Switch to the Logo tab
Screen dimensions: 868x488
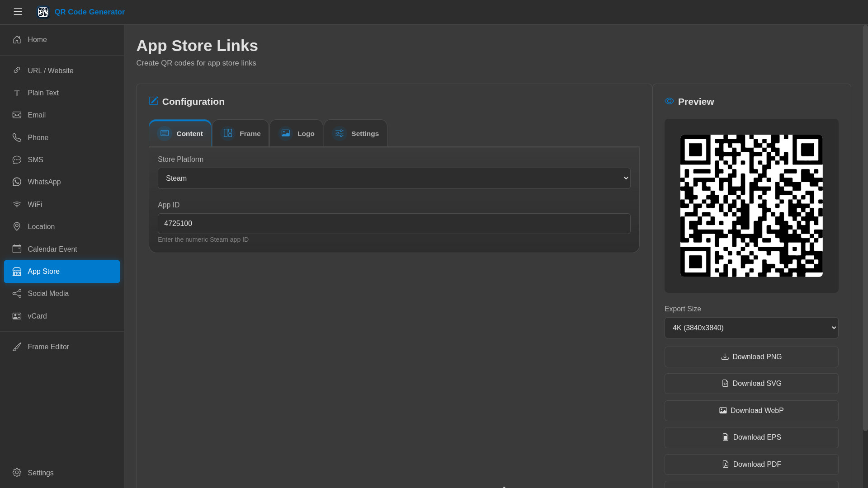coord(297,133)
